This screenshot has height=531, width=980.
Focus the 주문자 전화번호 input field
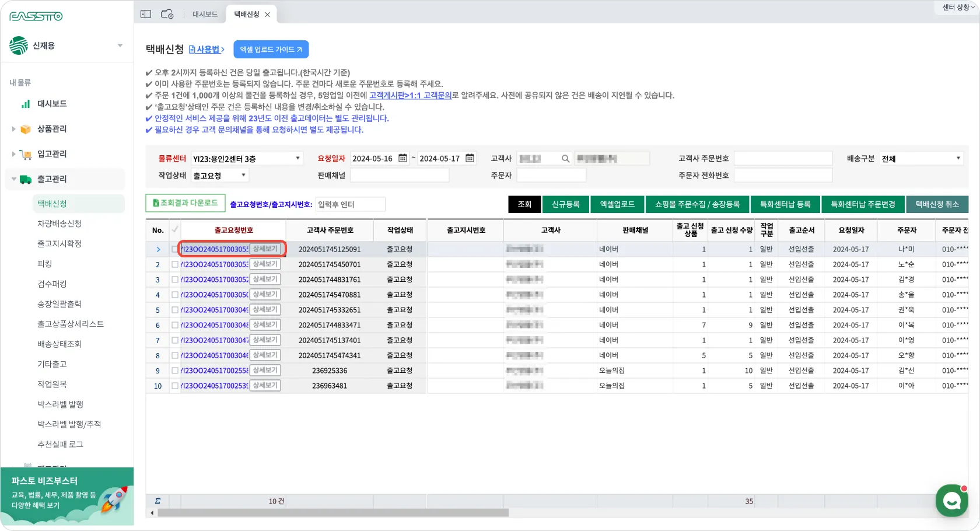(783, 175)
